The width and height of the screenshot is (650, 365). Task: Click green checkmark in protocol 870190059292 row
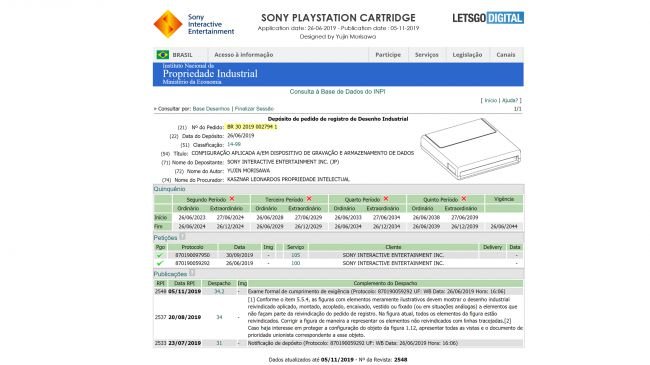(x=160, y=263)
